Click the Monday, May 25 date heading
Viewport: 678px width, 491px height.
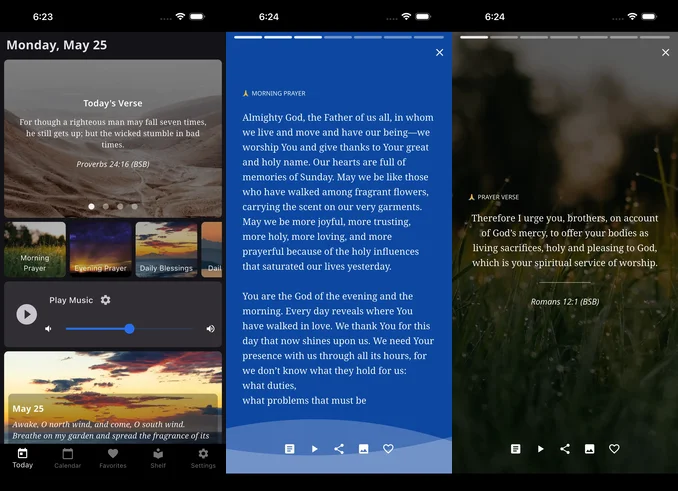[57, 45]
